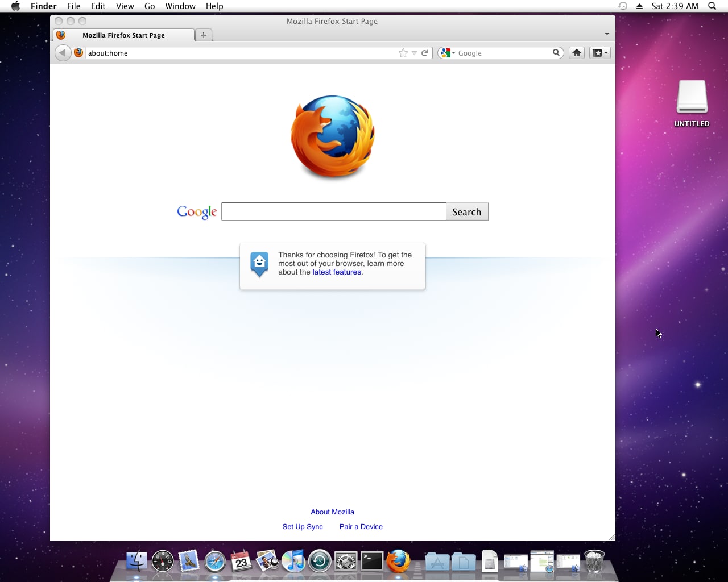728x582 pixels.
Task: Select the UNTITLED drive on desktop
Action: click(x=692, y=103)
